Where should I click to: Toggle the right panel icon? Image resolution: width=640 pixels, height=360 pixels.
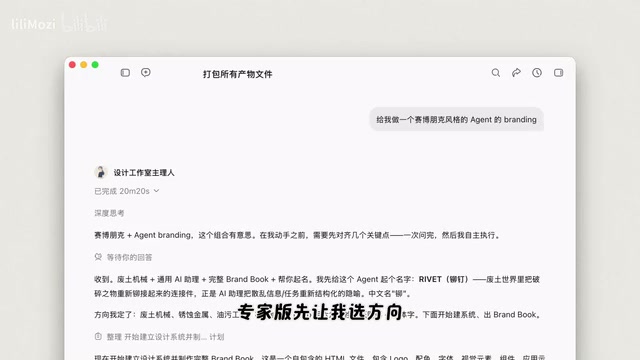pos(558,73)
